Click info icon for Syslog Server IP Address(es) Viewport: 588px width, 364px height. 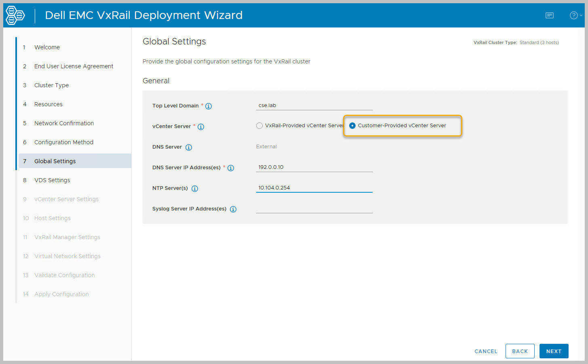[x=233, y=209]
